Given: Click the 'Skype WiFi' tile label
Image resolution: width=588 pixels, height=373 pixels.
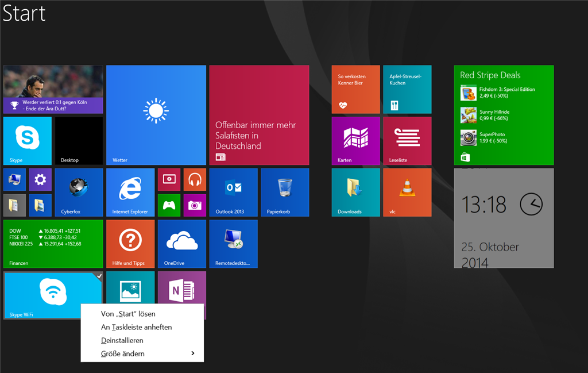Looking at the screenshot, I should pyautogui.click(x=21, y=314).
